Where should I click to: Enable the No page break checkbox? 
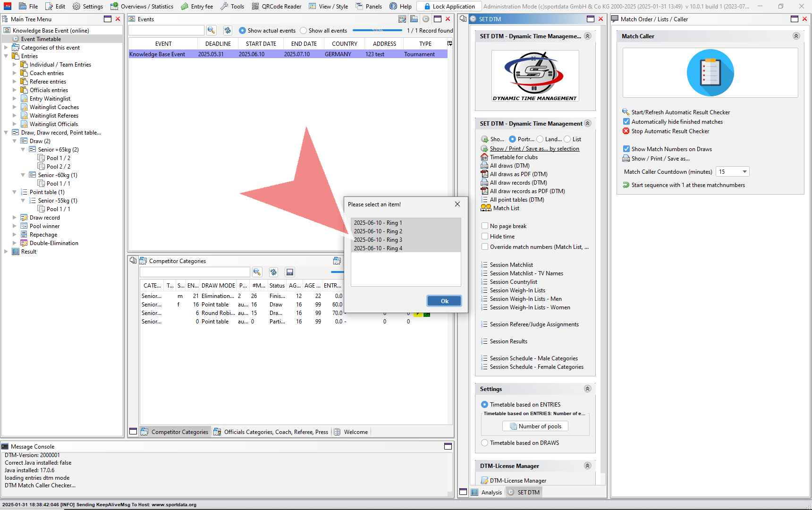click(485, 226)
